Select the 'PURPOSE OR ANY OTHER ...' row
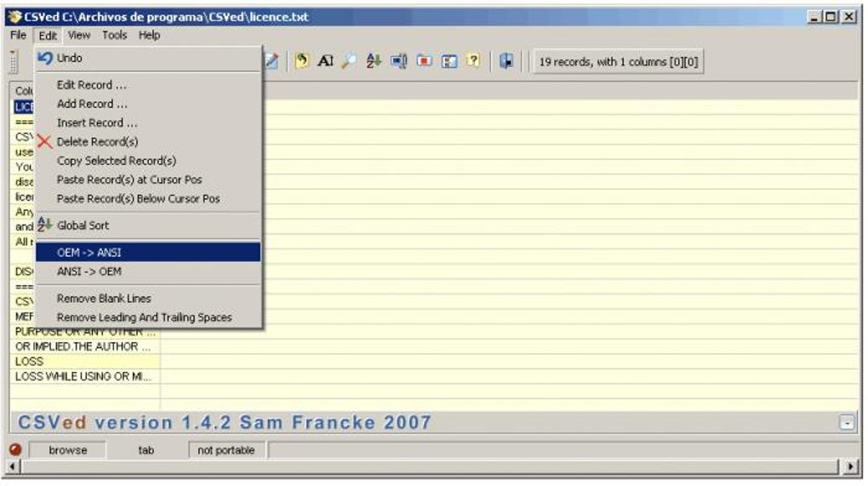The width and height of the screenshot is (868, 486). [x=85, y=332]
